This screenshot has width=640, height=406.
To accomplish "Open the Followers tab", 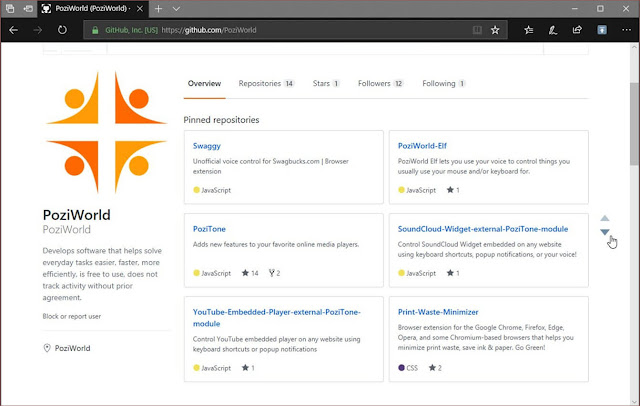I will [x=380, y=83].
